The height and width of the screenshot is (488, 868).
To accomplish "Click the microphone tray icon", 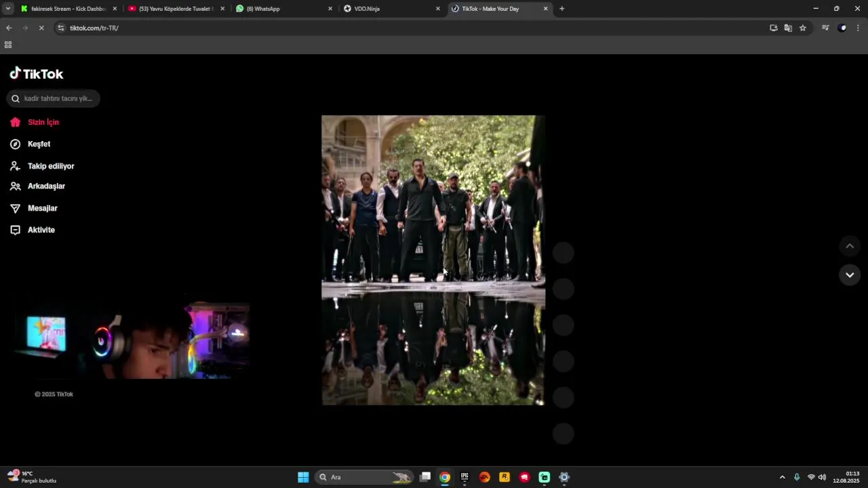I will point(797,477).
